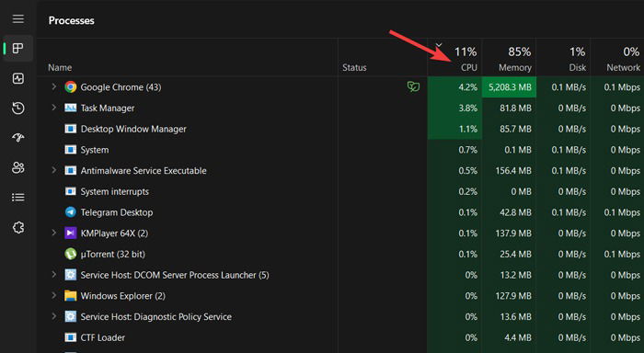Viewport: 644px width, 353px height.
Task: Open the Details list sidebar icon
Action: (18, 198)
